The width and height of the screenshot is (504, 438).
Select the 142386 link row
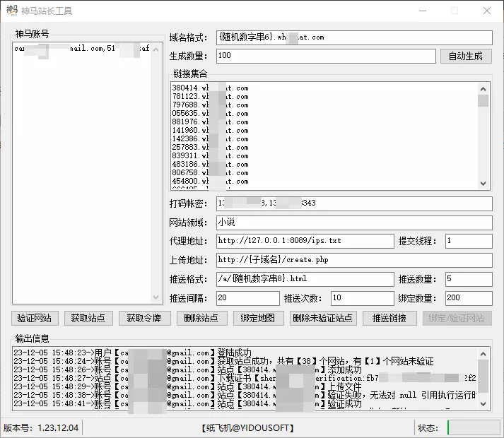pos(210,139)
